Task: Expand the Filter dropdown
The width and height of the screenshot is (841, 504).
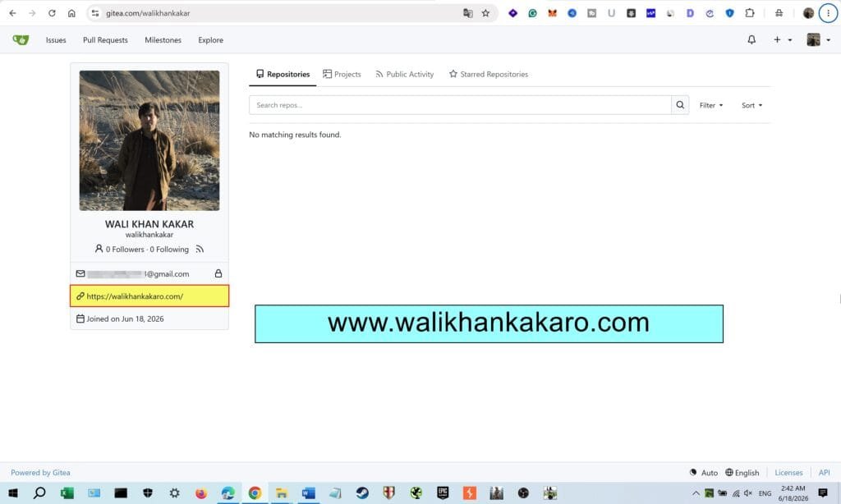Action: [x=711, y=105]
